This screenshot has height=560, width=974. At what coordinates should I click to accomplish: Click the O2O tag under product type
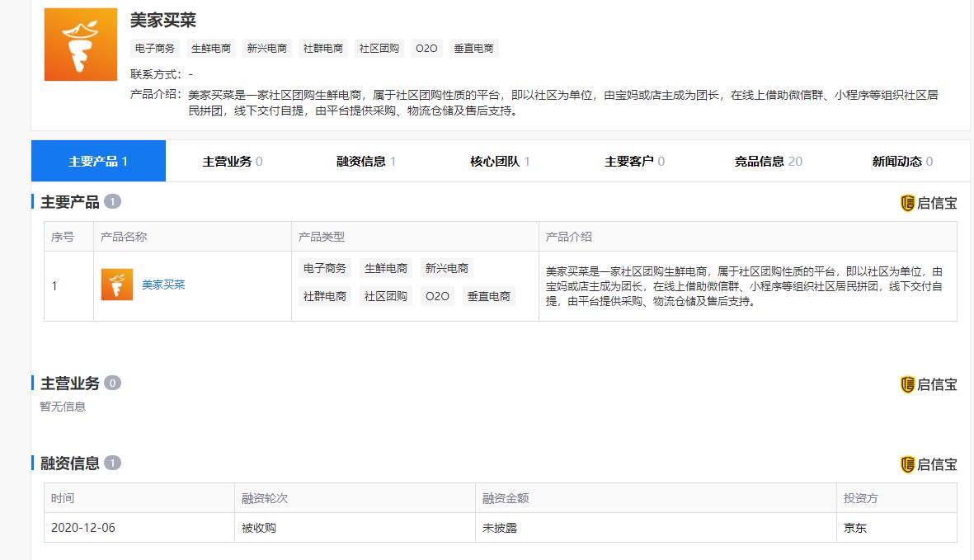[436, 295]
